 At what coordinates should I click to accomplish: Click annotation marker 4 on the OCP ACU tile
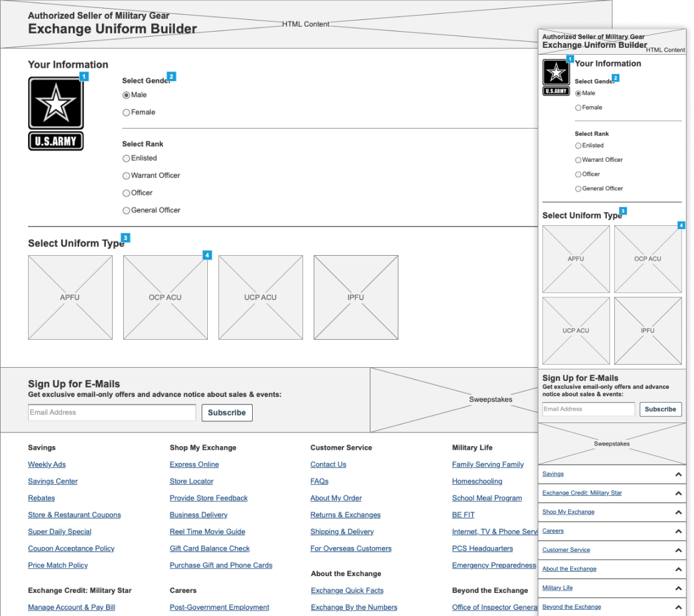pyautogui.click(x=208, y=254)
